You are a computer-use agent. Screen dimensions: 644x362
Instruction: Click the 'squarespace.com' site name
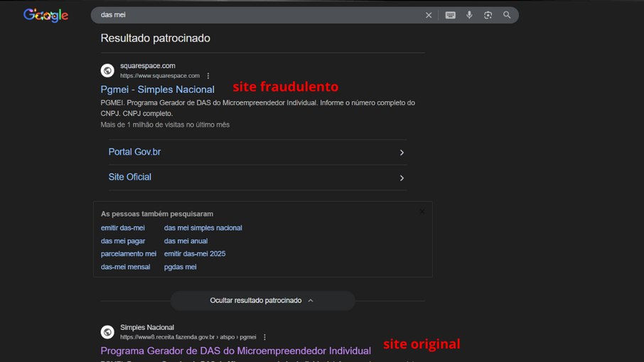[x=147, y=65]
